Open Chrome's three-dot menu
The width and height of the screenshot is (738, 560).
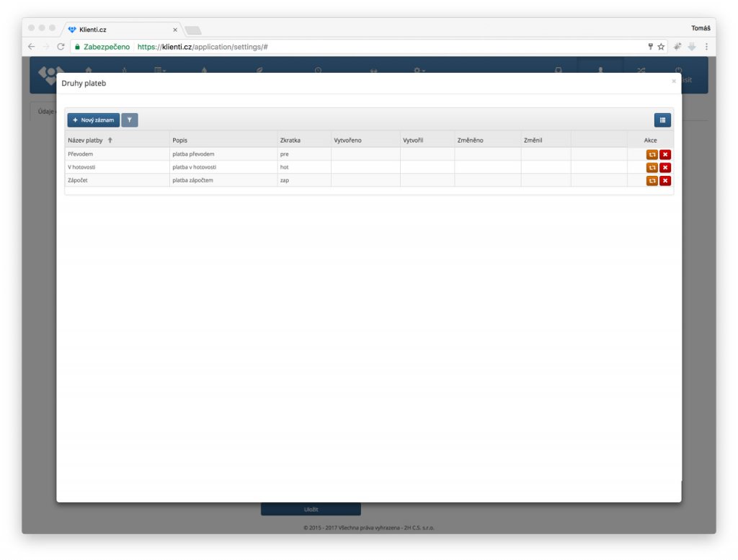[x=706, y=47]
